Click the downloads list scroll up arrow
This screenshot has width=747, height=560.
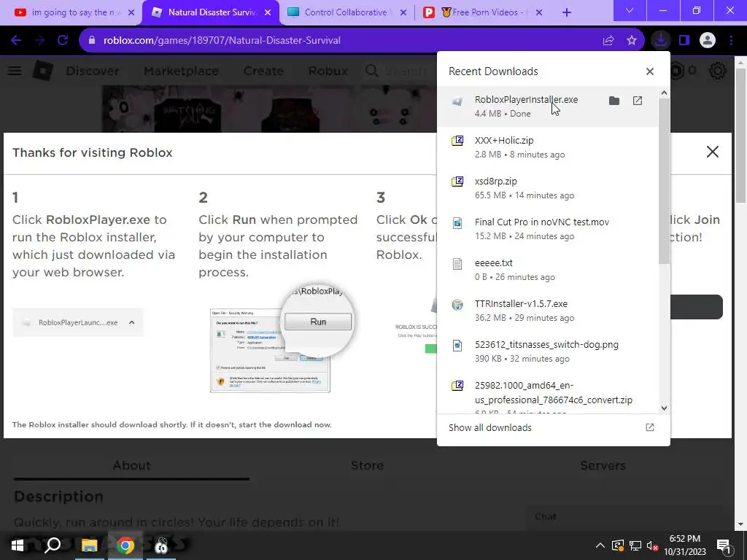[x=664, y=93]
